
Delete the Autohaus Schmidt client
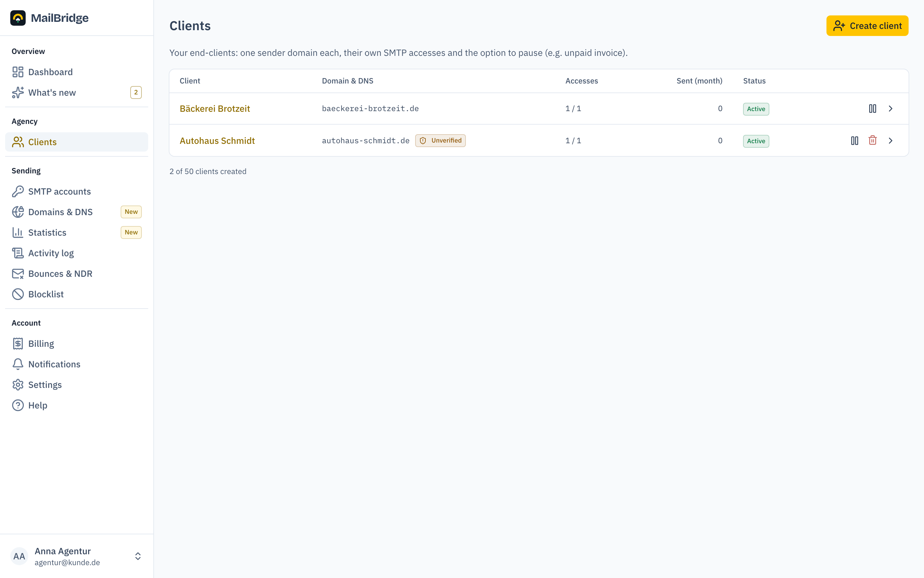point(872,141)
